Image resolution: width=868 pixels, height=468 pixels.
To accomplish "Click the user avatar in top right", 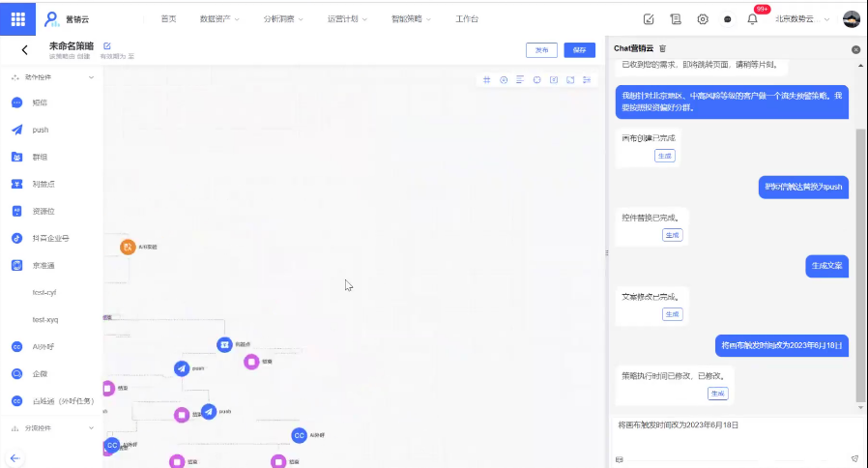I will [852, 18].
